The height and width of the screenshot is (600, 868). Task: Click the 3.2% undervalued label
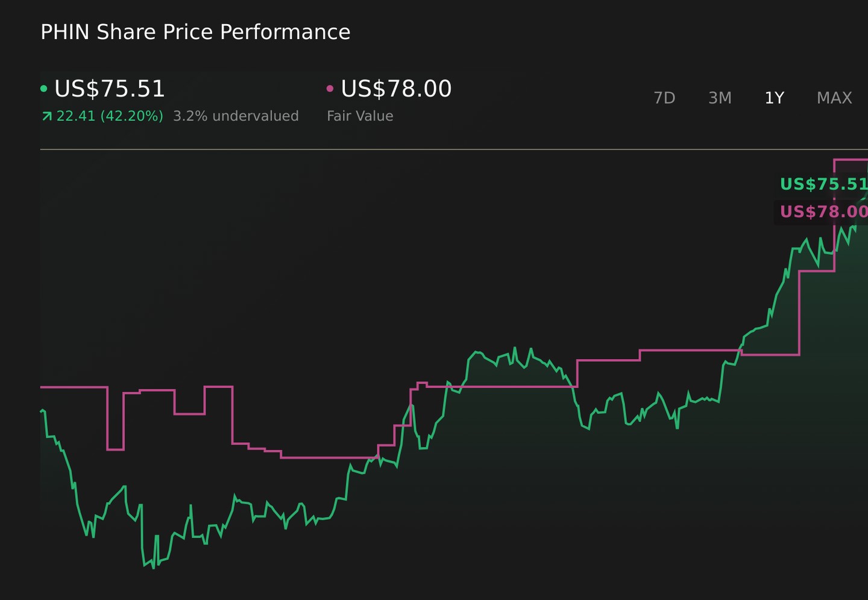click(236, 116)
